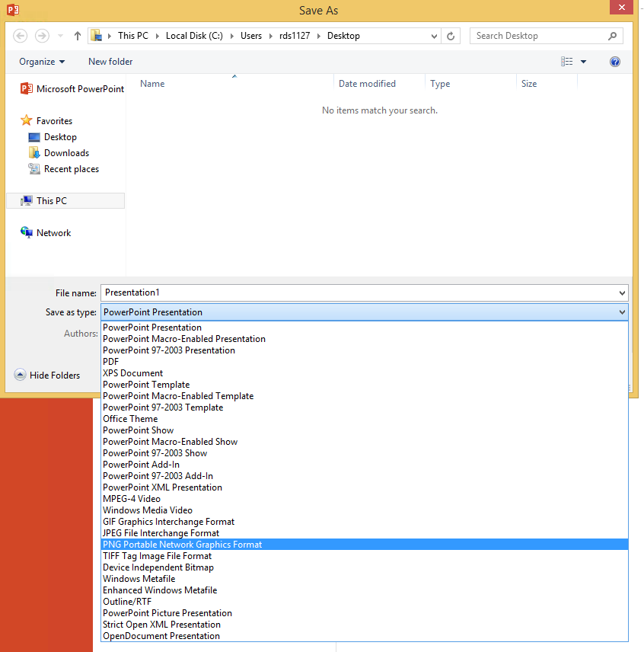Image resolution: width=644 pixels, height=652 pixels.
Task: Expand the File name history dropdown
Action: point(623,293)
